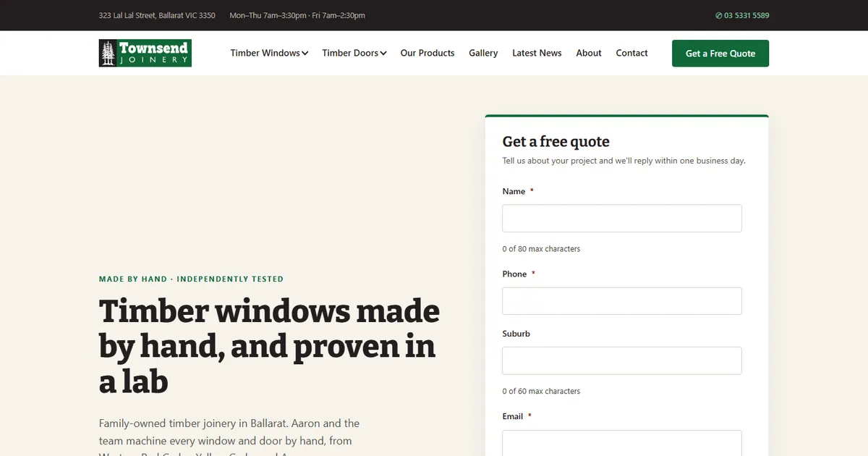This screenshot has height=456, width=868.
Task: Click the address 323 Lal Lal Street text
Action: 157,15
